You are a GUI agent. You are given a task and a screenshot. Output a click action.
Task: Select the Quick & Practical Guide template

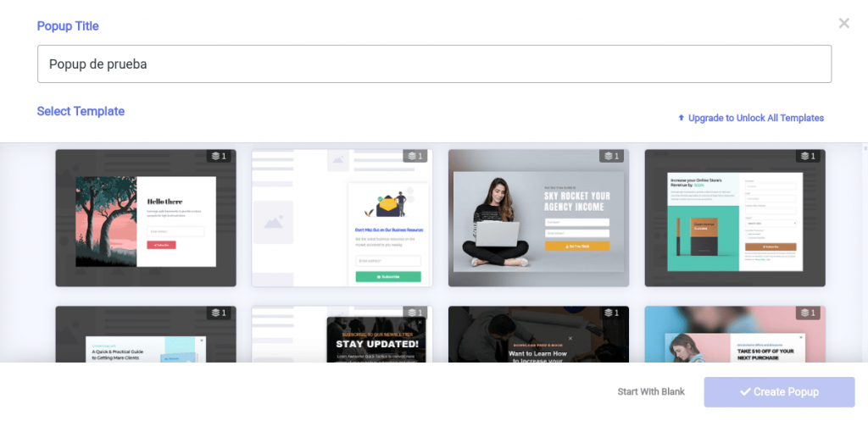click(x=146, y=334)
